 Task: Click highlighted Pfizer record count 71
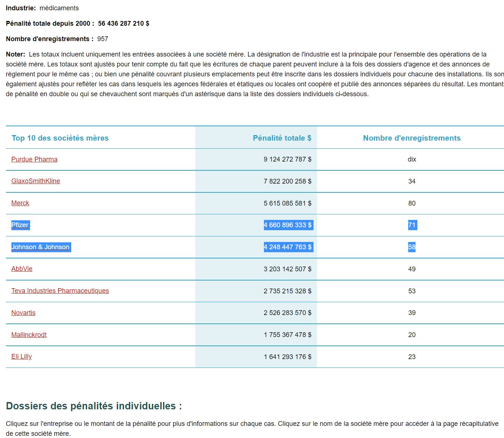point(412,225)
